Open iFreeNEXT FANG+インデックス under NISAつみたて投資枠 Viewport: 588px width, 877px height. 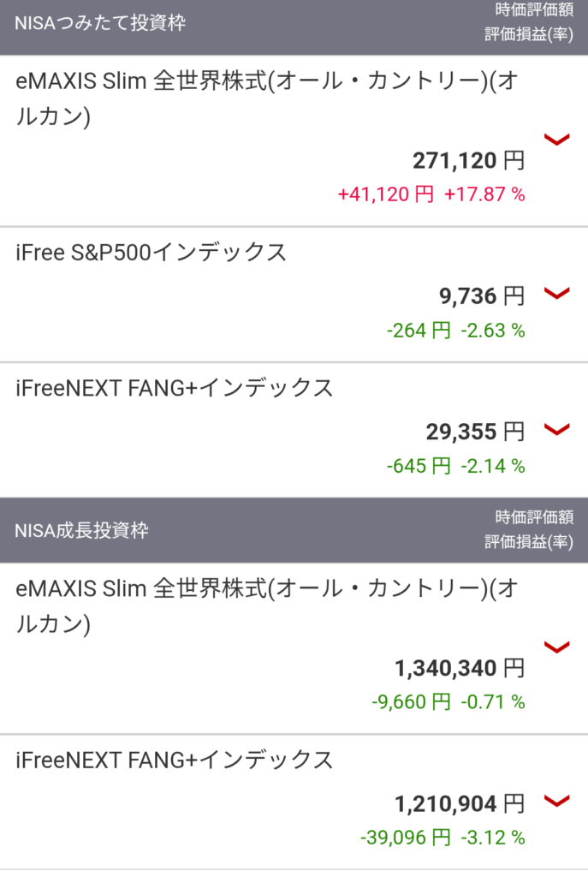pos(174,388)
